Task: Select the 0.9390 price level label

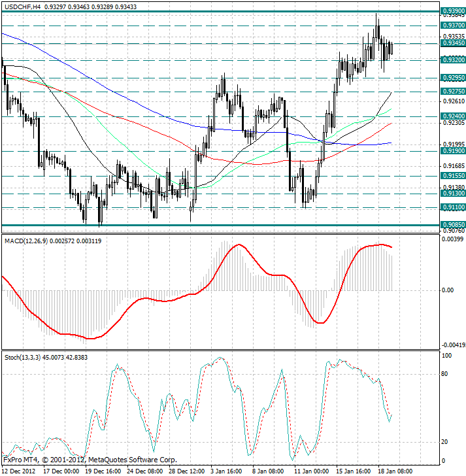Action: [x=453, y=11]
